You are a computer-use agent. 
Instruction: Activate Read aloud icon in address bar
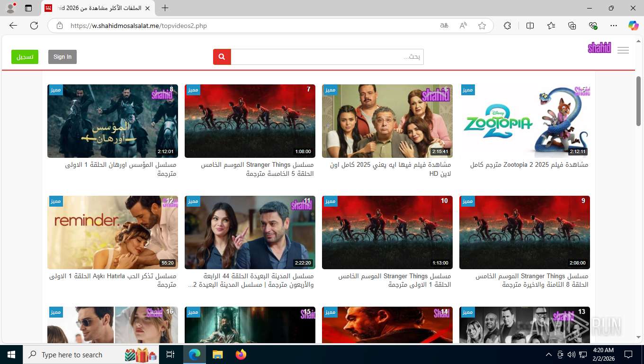pos(463,26)
